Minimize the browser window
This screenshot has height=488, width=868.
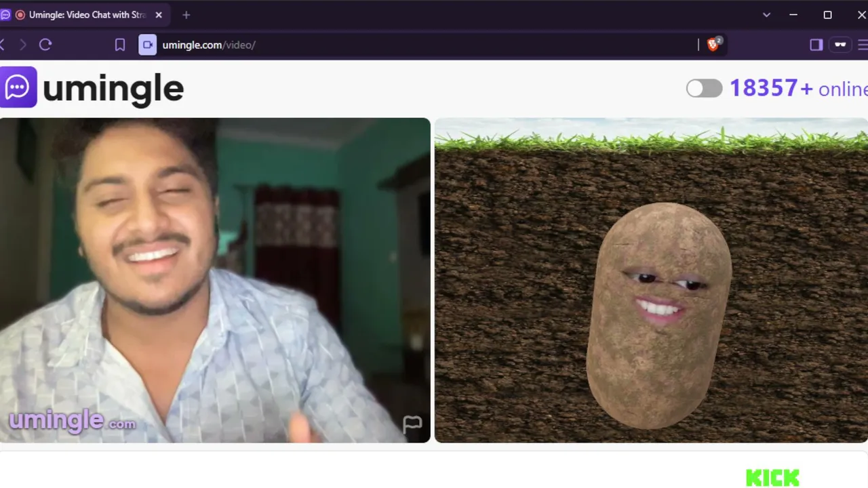click(x=793, y=14)
